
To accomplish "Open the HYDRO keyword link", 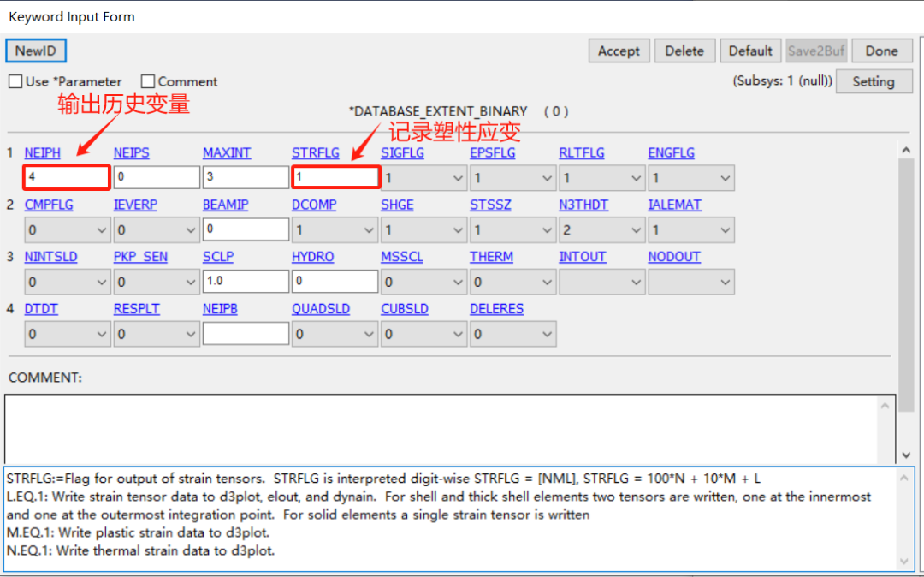I will pos(313,257).
